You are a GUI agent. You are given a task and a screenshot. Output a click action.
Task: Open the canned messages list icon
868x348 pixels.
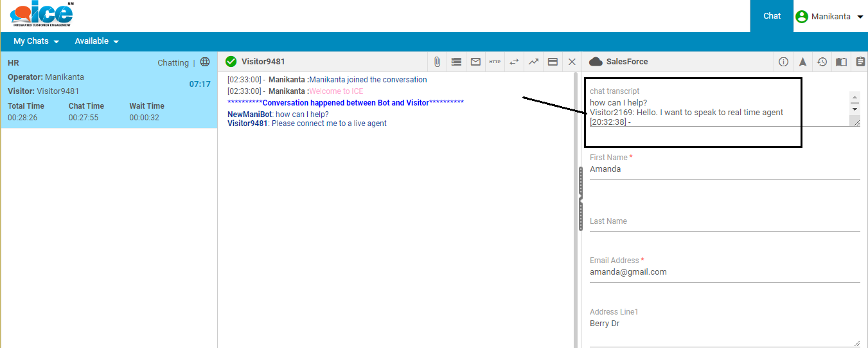456,62
